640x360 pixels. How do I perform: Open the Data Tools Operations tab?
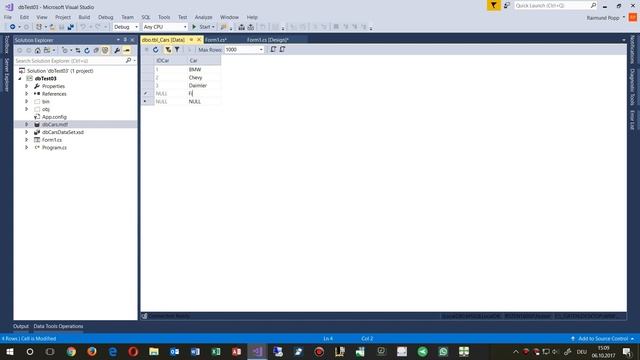click(x=58, y=326)
